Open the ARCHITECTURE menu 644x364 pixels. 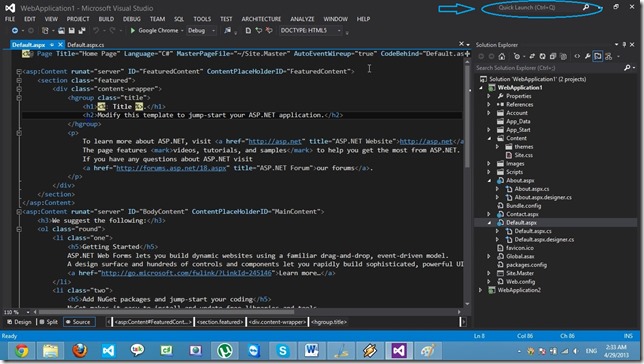click(x=261, y=19)
